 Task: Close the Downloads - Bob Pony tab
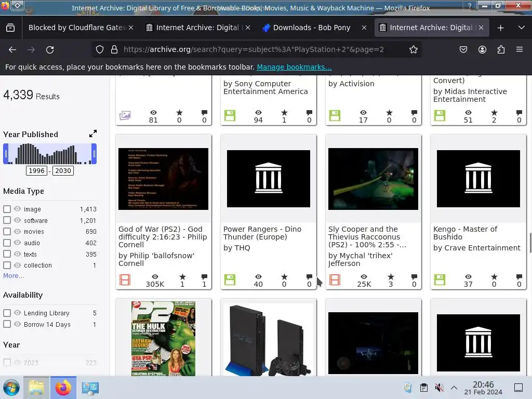click(x=364, y=28)
